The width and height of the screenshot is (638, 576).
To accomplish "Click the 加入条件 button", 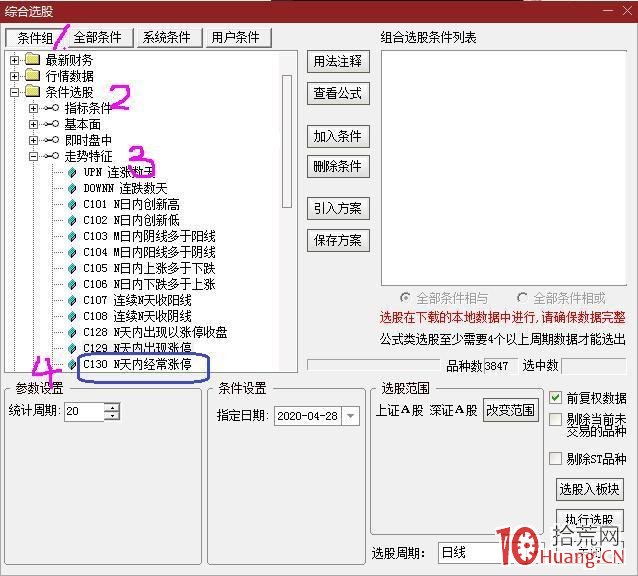I will (338, 136).
